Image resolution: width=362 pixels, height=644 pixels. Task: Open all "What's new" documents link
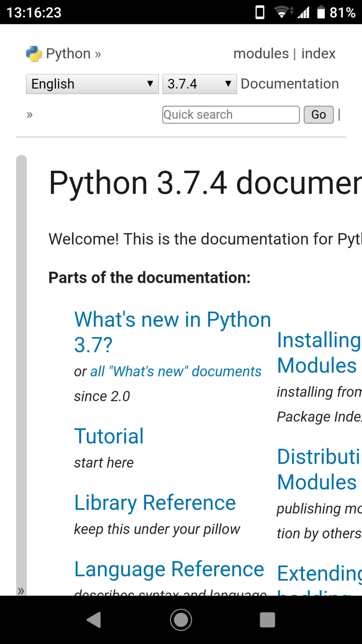176,371
